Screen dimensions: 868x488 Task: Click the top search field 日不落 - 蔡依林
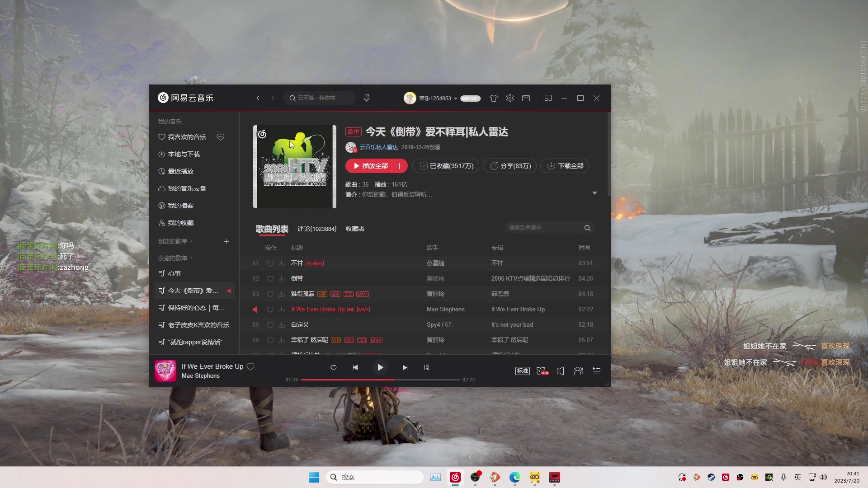(x=320, y=98)
